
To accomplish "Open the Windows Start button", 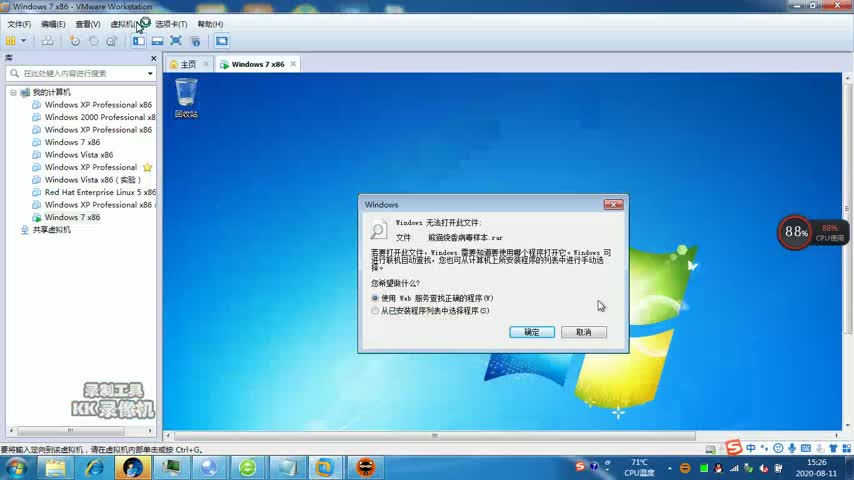I will [x=16, y=468].
